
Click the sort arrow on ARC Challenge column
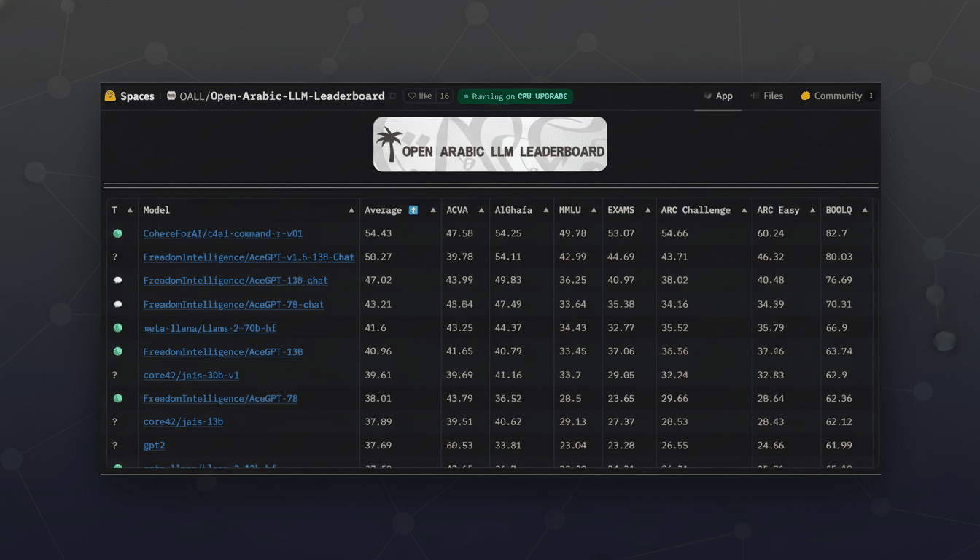(744, 209)
